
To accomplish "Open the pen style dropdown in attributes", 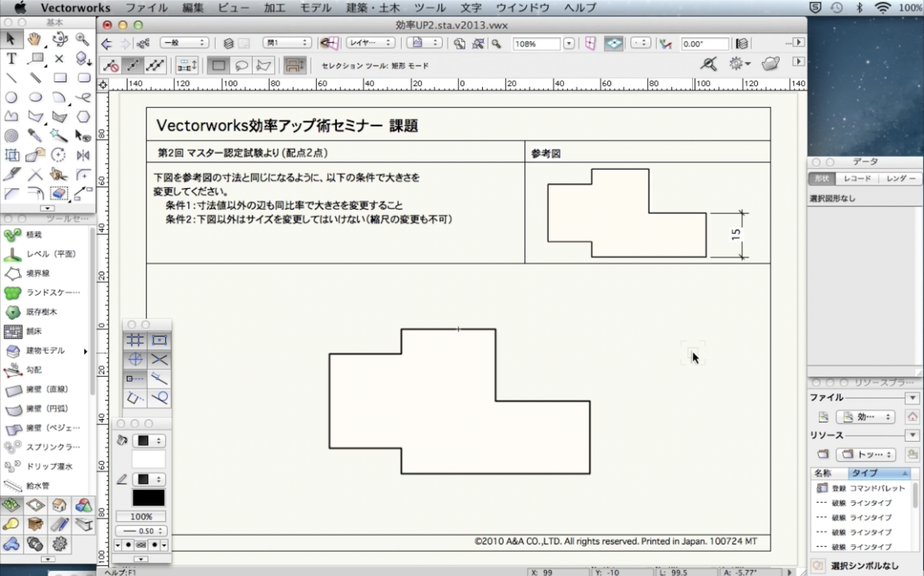I will pos(149,479).
